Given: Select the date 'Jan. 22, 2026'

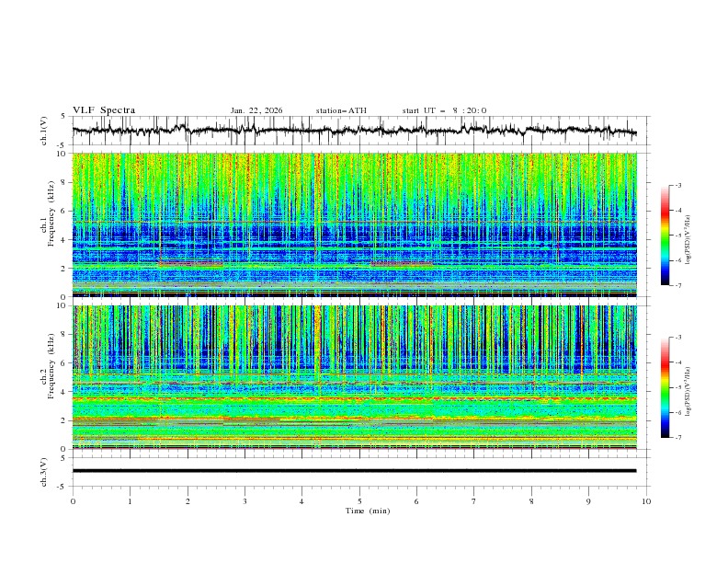Looking at the screenshot, I should click(256, 110).
